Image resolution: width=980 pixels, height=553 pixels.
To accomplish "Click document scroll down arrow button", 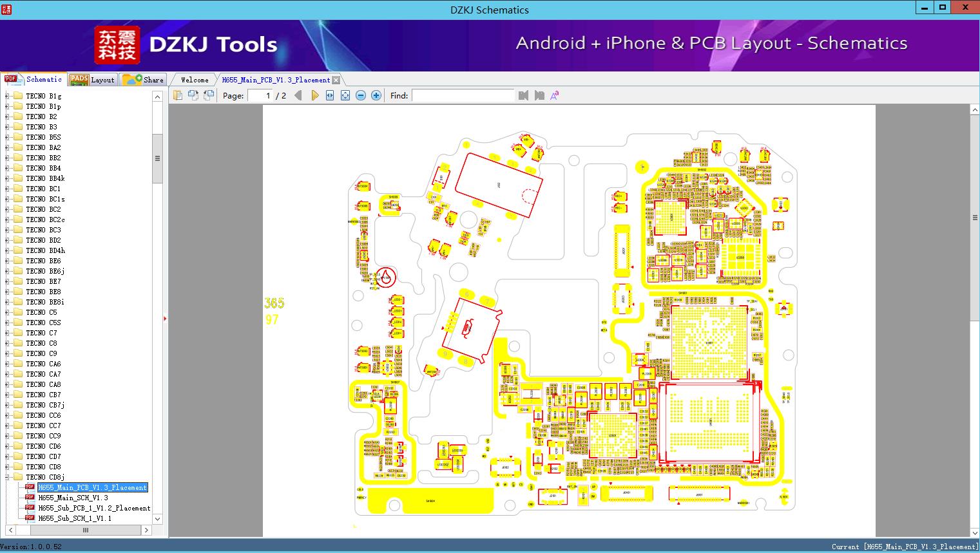I will point(975,532).
